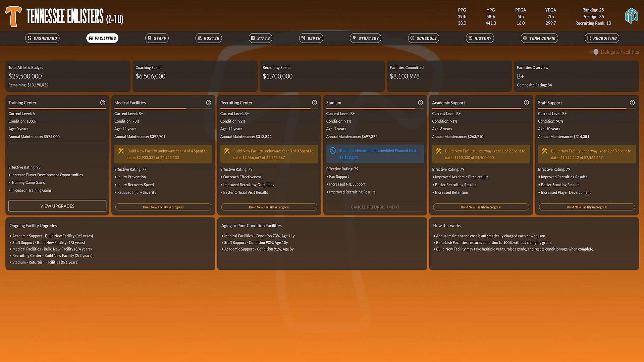Click 'Stadium - Refurbish Facilities (0/1 years)'
The width and height of the screenshot is (644, 362).
coord(45,262)
